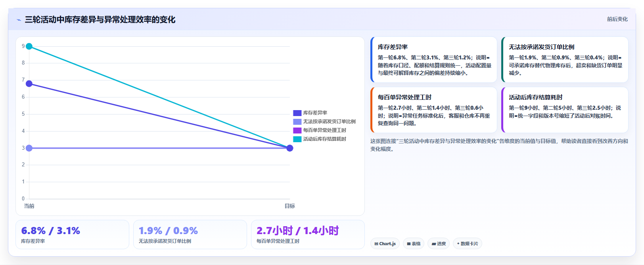
Task: Click the 活动后库存结算耗时 legend color swatch
Action: coord(297,139)
